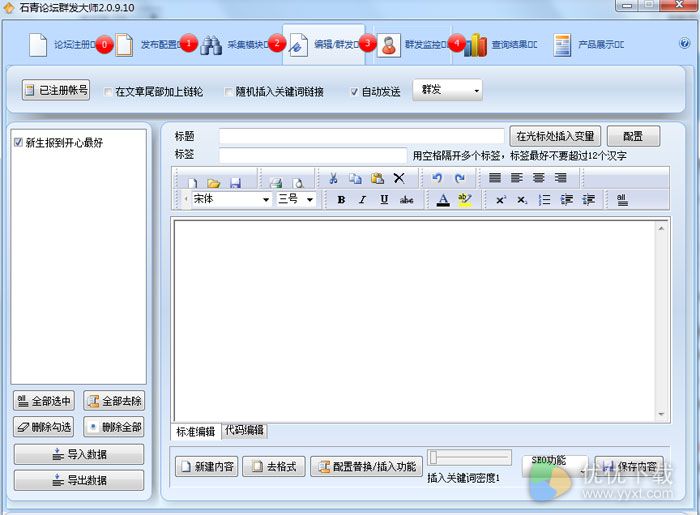Screen dimensions: 700x515
Task: Click the 新建内容 button
Action: [x=206, y=467]
